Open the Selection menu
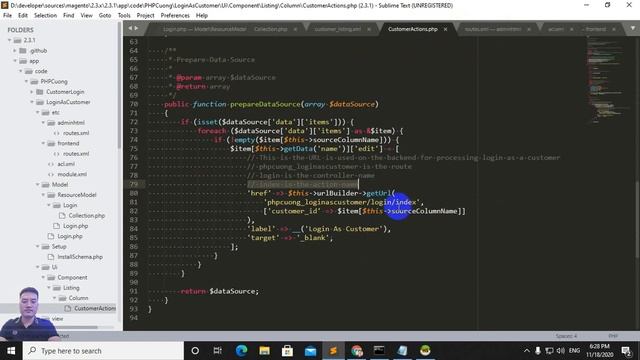 [x=45, y=15]
